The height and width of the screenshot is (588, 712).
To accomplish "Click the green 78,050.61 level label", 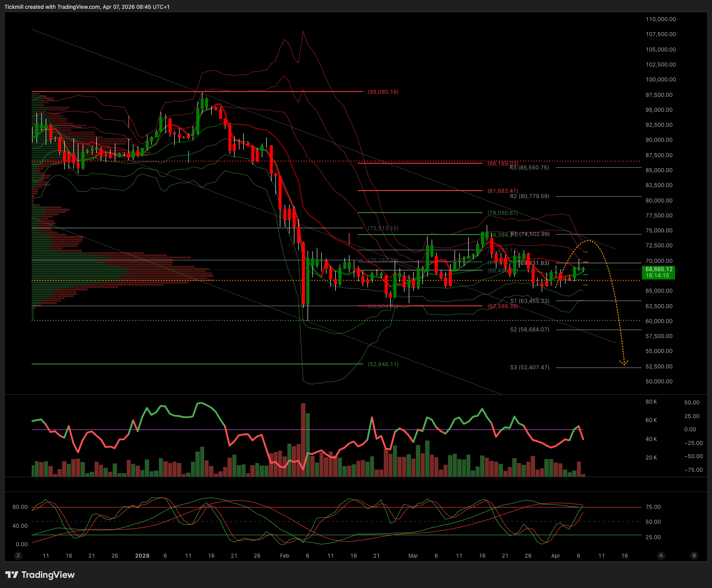I will (503, 213).
